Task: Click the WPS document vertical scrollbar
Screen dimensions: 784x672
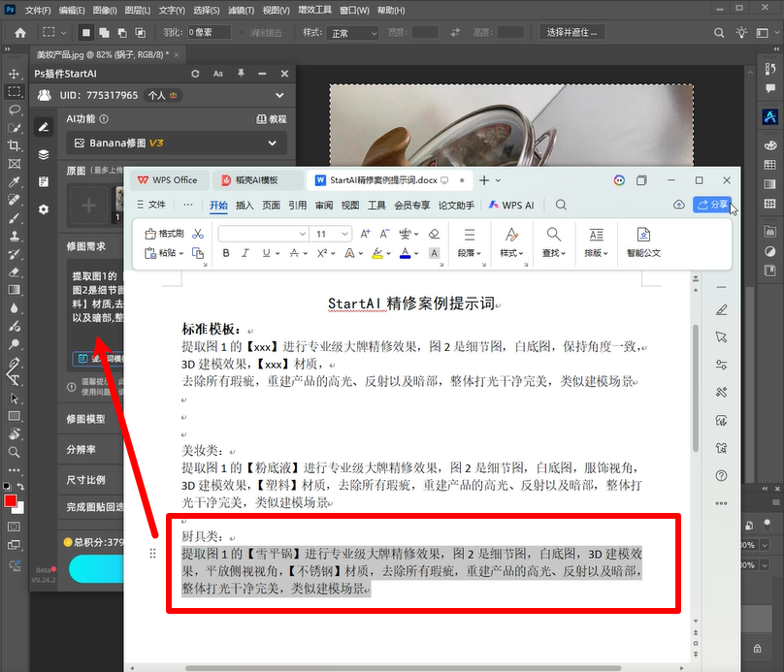Action: tap(696, 388)
